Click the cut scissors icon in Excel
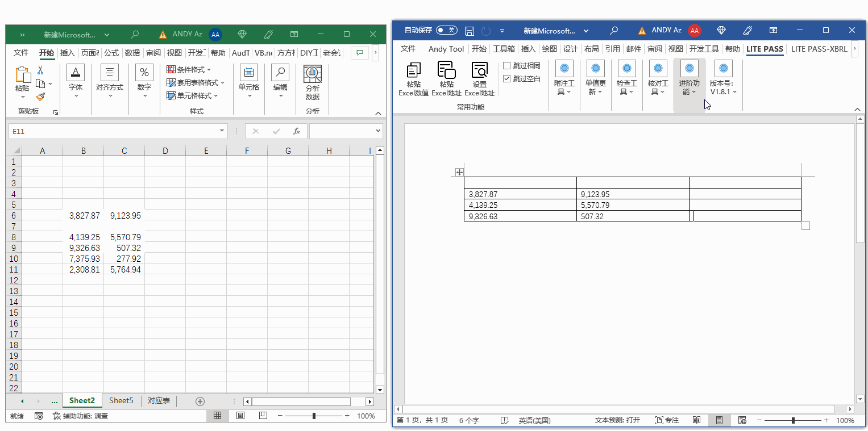 [40, 70]
